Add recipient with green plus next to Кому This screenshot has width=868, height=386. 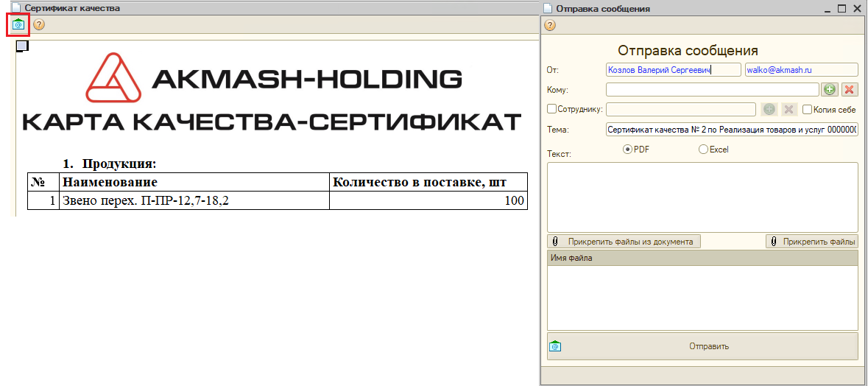tap(829, 90)
